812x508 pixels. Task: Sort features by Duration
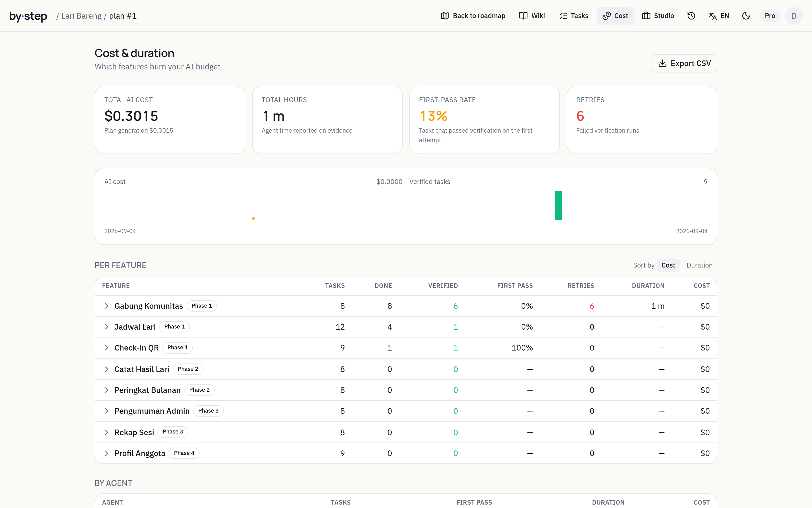699,265
